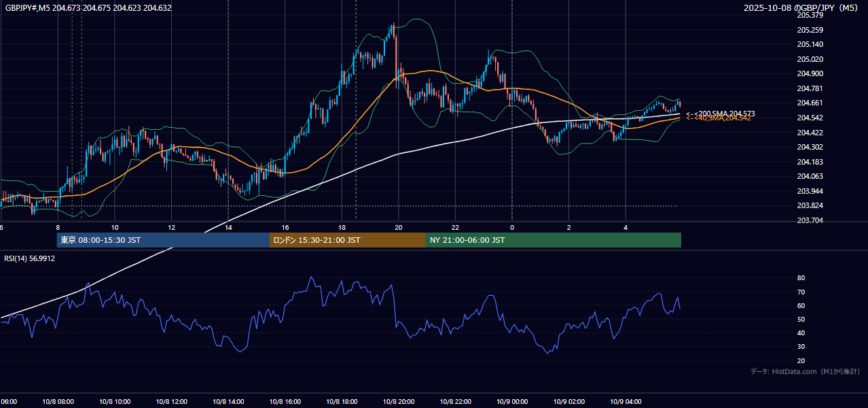Click the 10/8 10:00 date label
The height and width of the screenshot is (408, 868).
pos(115,401)
